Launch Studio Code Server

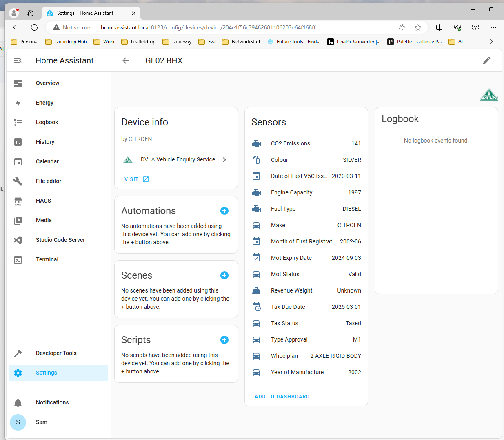[x=59, y=240]
